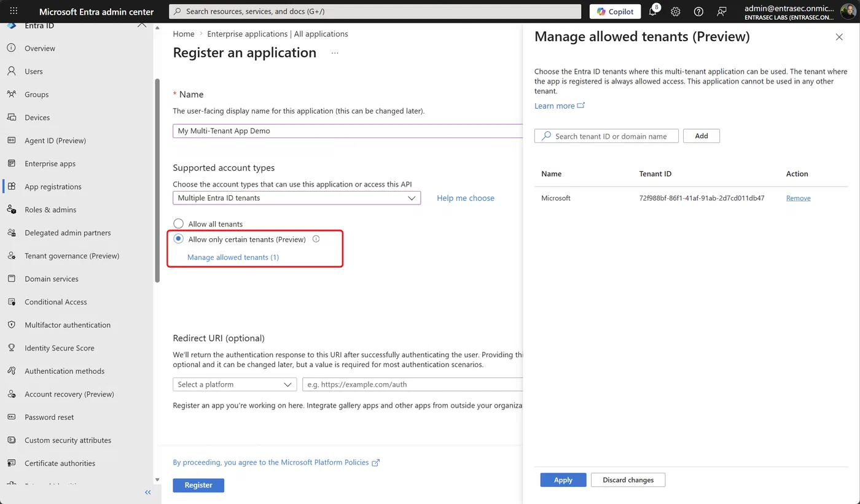
Task: Click the Multifactor authentication shield icon
Action: (12, 325)
